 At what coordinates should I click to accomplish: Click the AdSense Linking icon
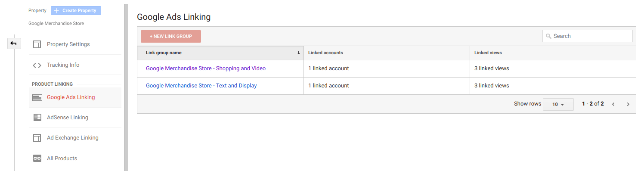pos(37,118)
